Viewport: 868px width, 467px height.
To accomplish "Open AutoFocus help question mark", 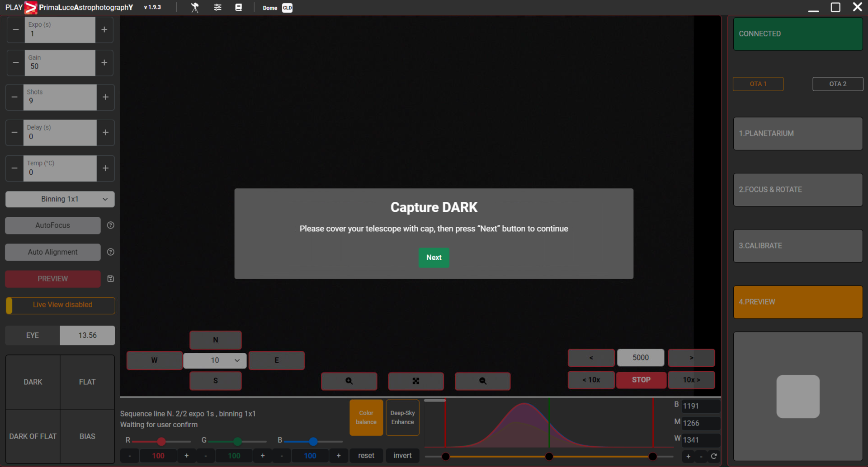I will pyautogui.click(x=111, y=225).
